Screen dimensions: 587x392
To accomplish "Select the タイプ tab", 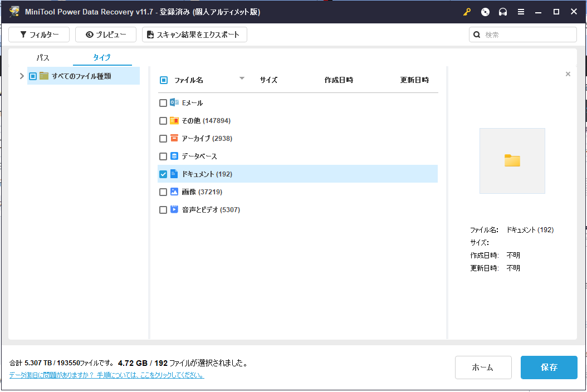I will (x=102, y=58).
